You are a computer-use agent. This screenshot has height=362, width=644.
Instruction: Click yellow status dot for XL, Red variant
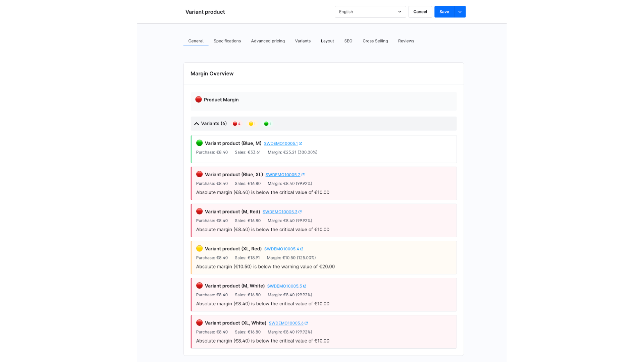(199, 248)
